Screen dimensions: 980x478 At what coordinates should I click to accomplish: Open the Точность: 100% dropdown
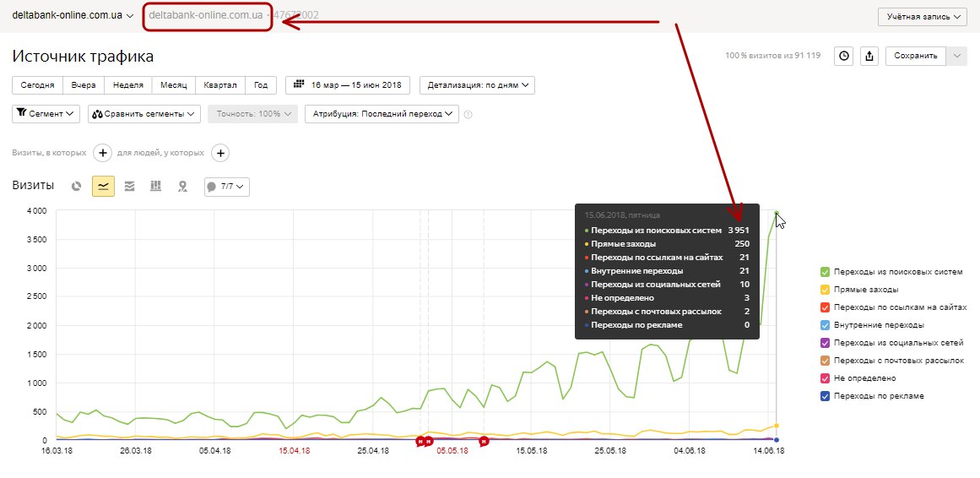[253, 114]
